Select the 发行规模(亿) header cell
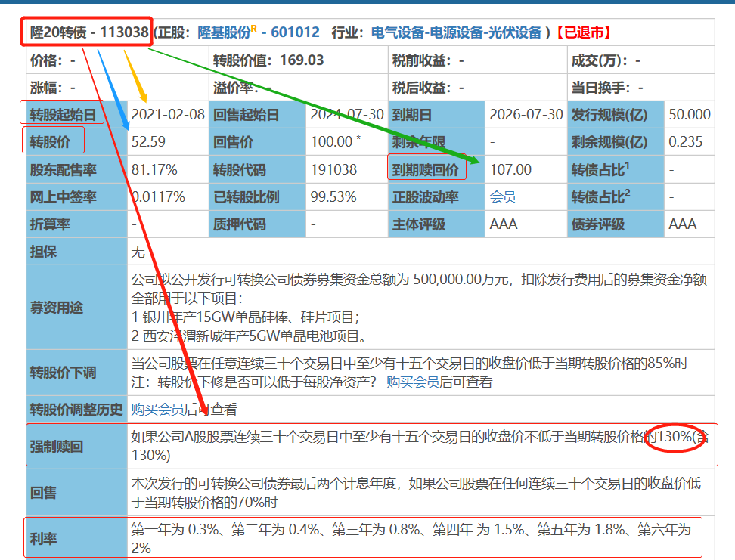This screenshot has width=735, height=560. (616, 114)
